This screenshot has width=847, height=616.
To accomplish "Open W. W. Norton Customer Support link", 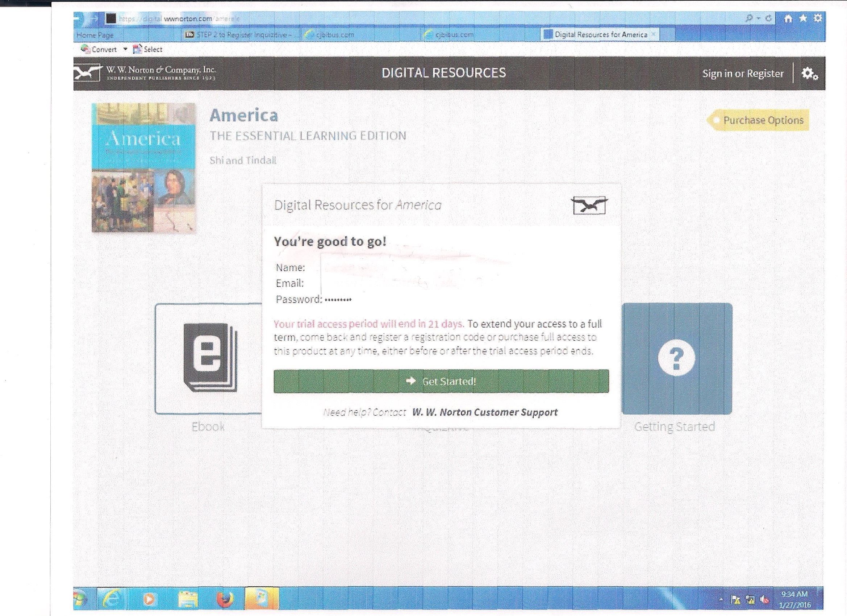I will 485,412.
